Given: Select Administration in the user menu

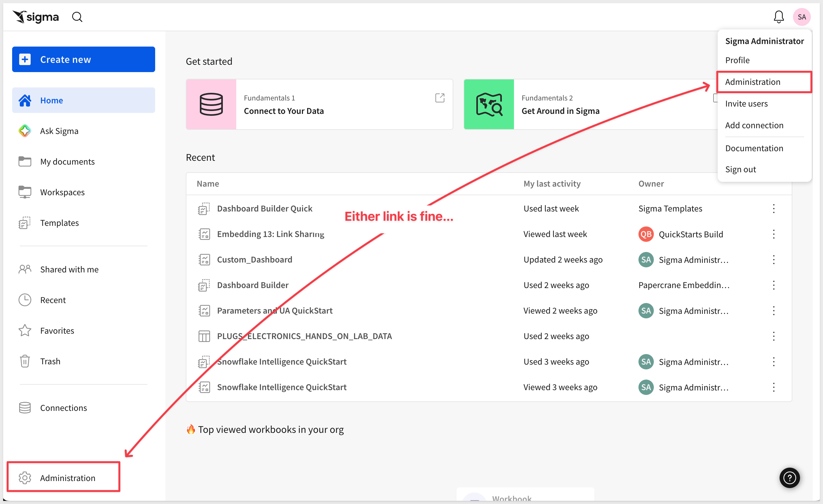Looking at the screenshot, I should (752, 82).
